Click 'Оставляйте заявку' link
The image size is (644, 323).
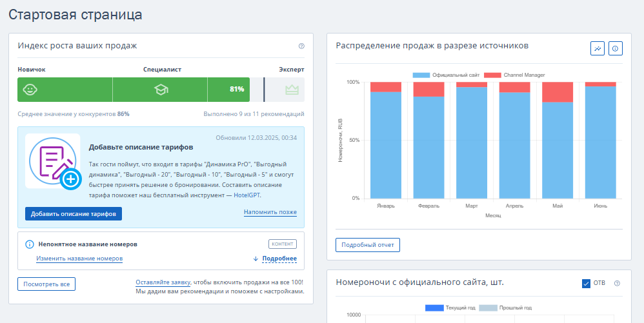(x=163, y=282)
